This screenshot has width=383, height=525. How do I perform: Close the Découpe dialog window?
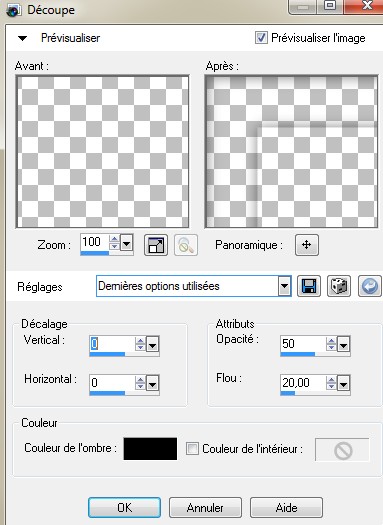pos(367,6)
